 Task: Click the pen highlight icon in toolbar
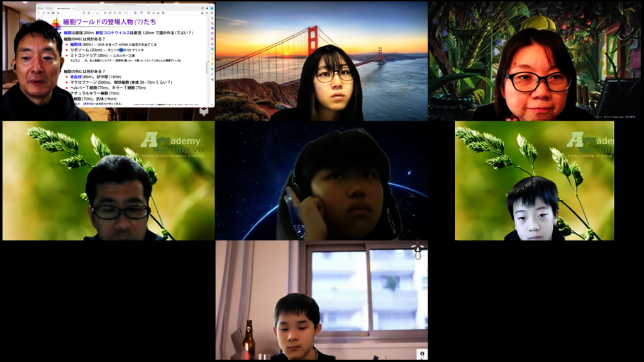153,13
